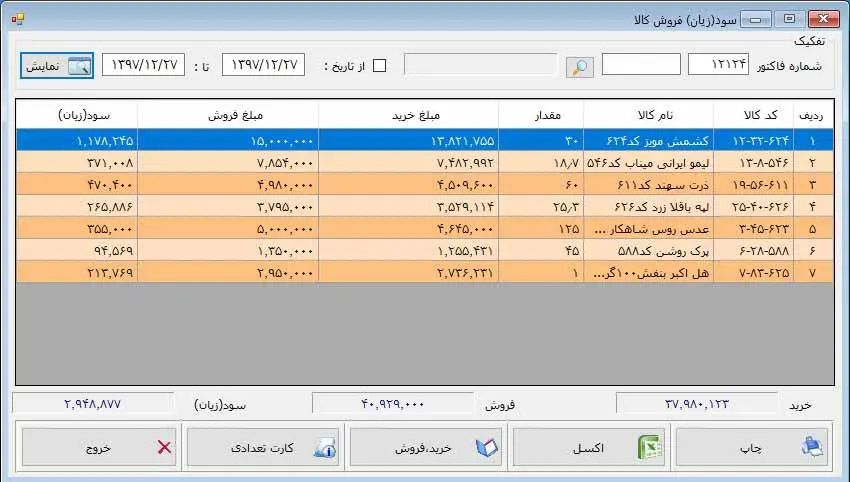Select the row for هل اکبر بنفش
The height and width of the screenshot is (482, 850).
pos(425,272)
